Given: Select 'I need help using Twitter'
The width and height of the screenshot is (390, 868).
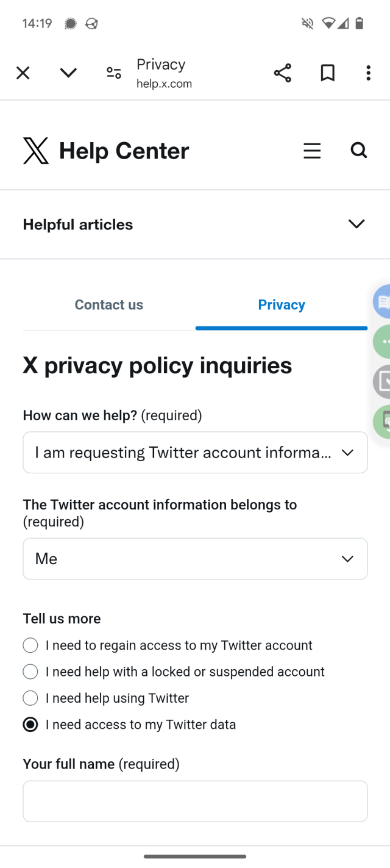Looking at the screenshot, I should [30, 698].
